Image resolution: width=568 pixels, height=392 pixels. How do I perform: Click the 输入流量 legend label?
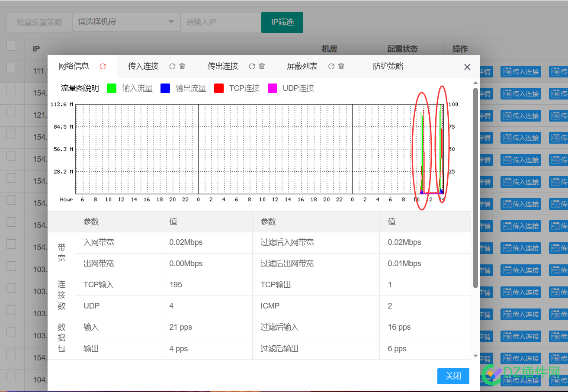click(138, 88)
